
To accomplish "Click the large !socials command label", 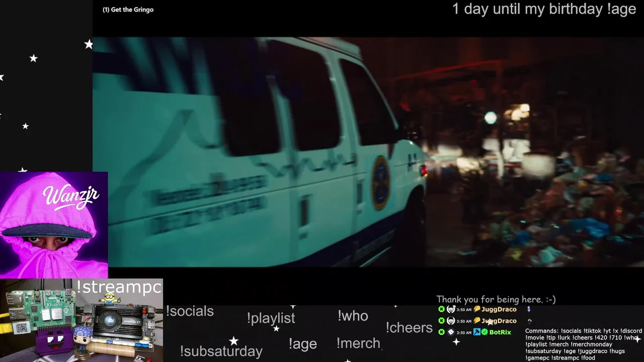I will coord(190,311).
